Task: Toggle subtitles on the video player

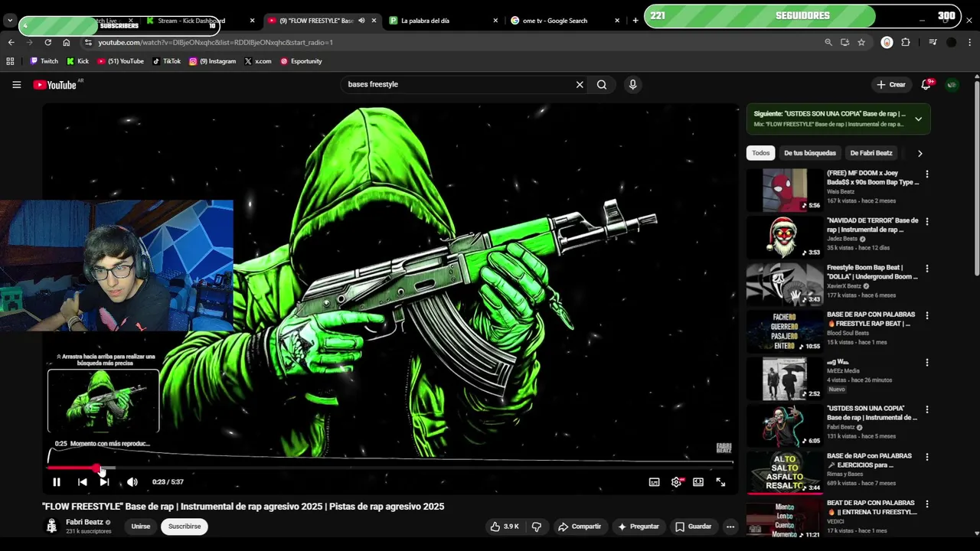Action: click(654, 482)
